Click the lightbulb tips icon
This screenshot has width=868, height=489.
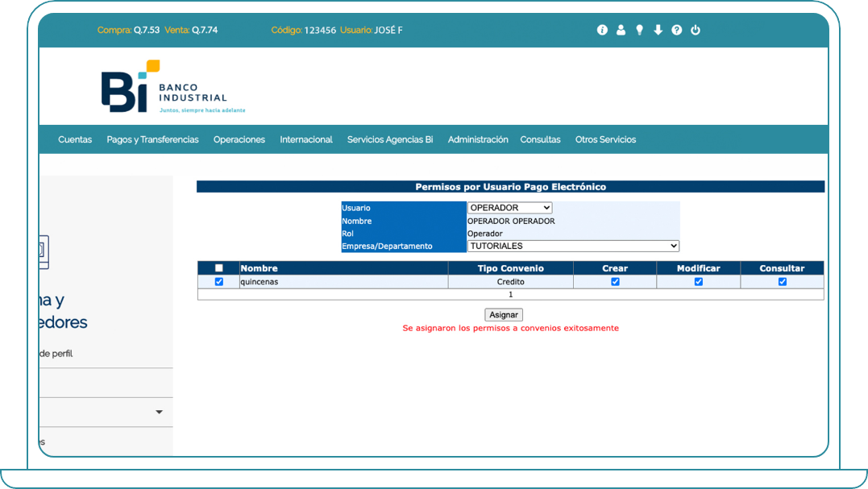[x=639, y=30]
